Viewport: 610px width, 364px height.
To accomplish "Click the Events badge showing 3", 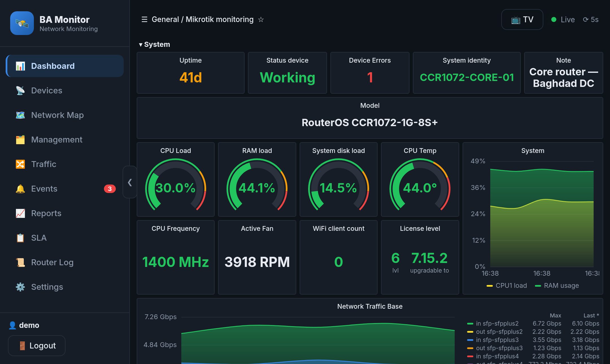I will point(110,189).
